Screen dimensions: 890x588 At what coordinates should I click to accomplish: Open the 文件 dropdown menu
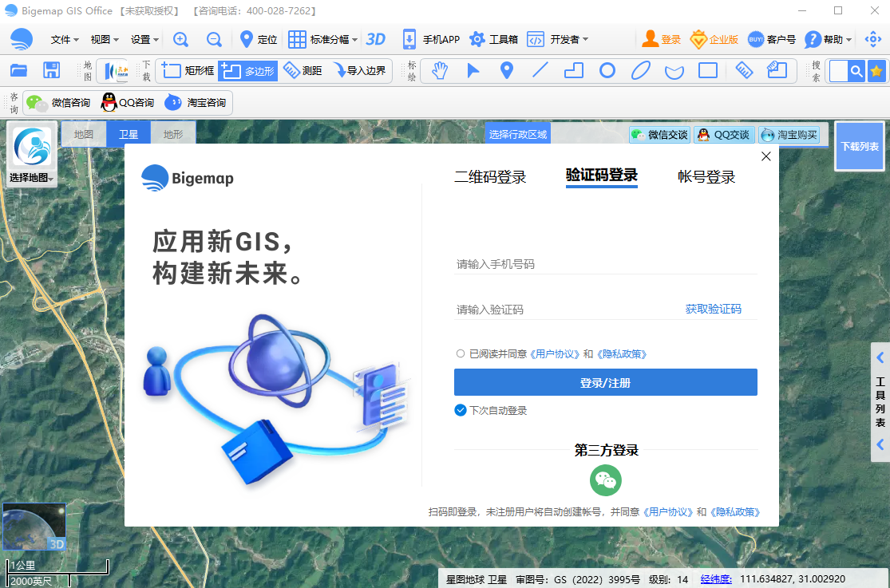tap(65, 39)
